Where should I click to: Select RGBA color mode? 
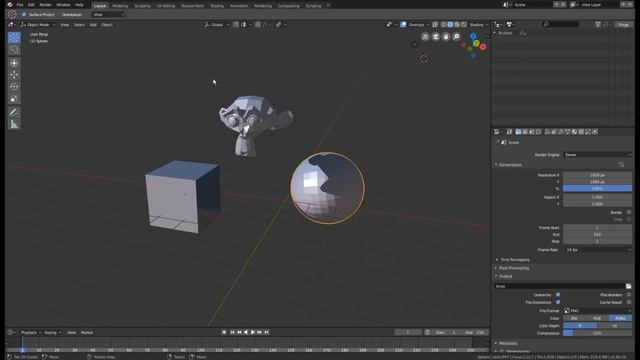click(x=620, y=318)
